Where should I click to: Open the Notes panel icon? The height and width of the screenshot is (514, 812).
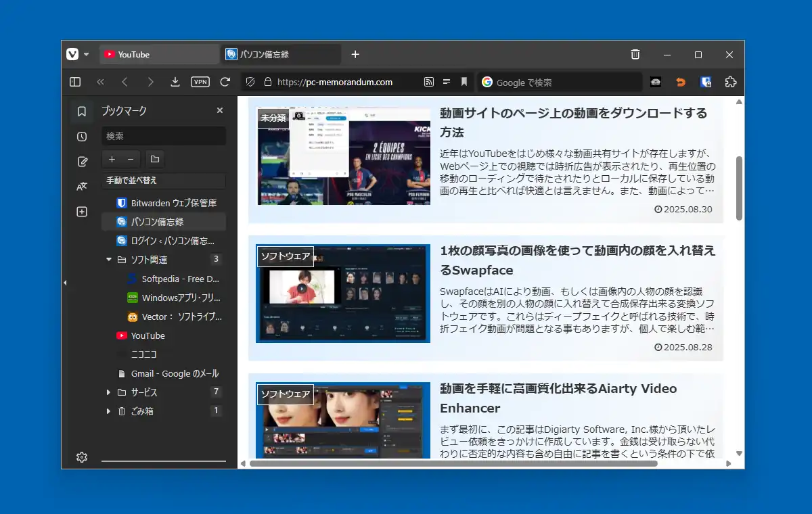(82, 162)
